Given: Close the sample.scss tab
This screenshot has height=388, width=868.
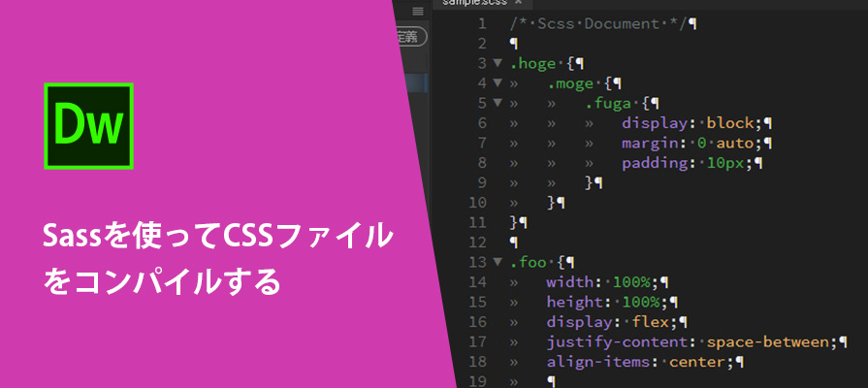Looking at the screenshot, I should point(518,2).
